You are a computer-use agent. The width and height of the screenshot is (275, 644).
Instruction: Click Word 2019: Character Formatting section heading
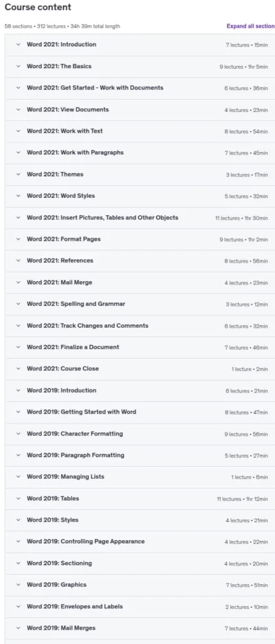(75, 433)
